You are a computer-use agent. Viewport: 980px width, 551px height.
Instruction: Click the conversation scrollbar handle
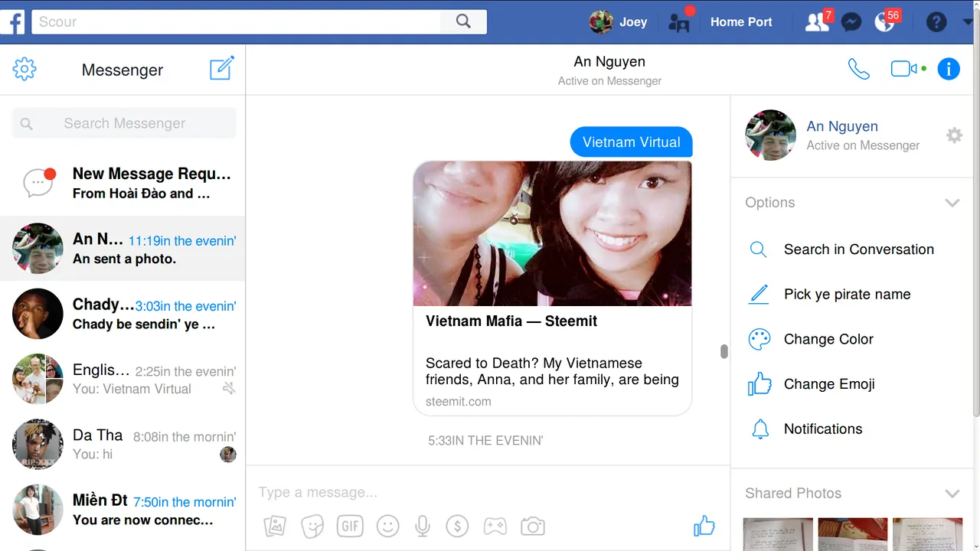point(724,351)
